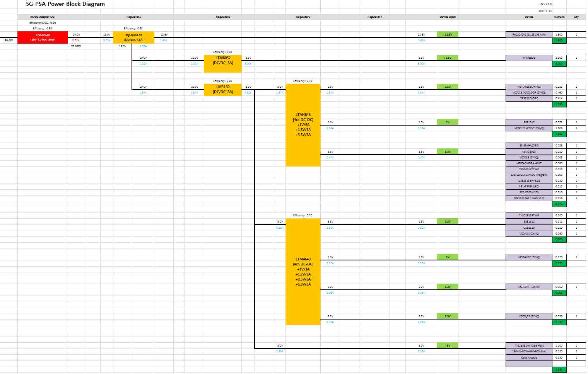The width and height of the screenshot is (588, 374).
Task: Click the 'Regulator4' header cell
Action: click(374, 17)
